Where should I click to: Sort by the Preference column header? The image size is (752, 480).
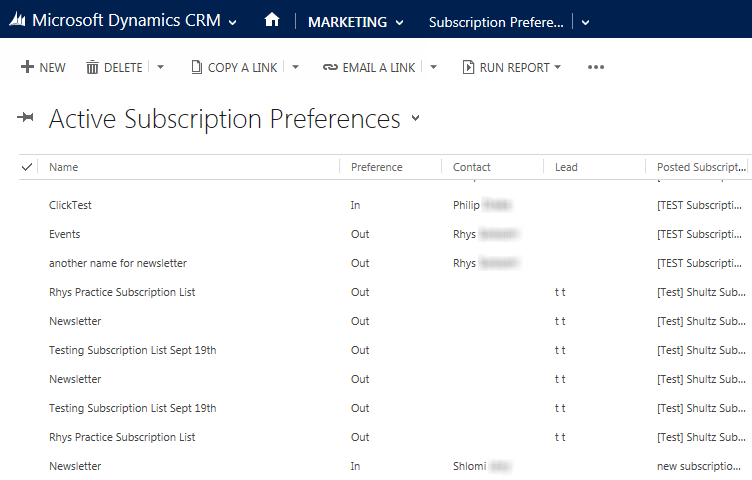[377, 167]
